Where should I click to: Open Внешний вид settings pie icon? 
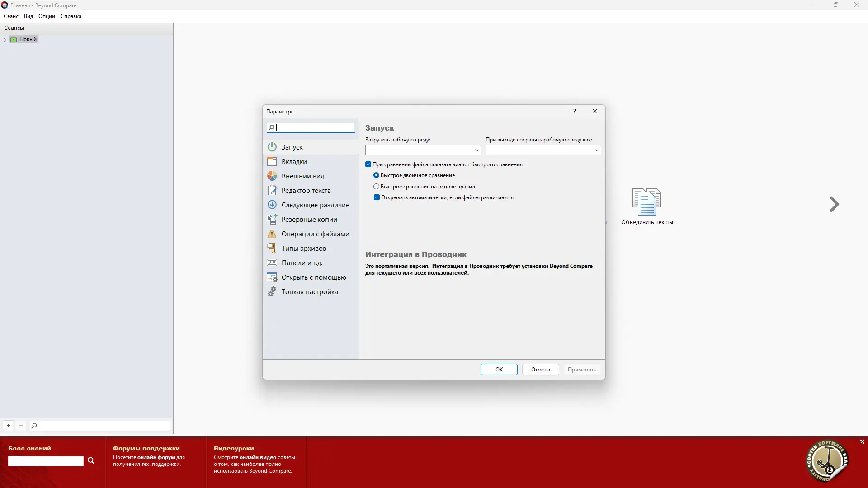tap(272, 176)
